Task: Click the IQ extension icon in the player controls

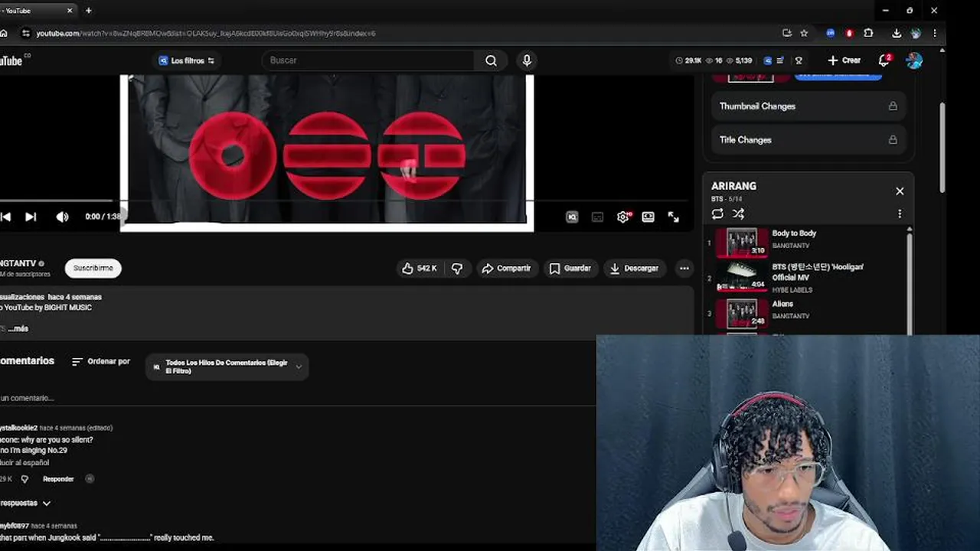Action: point(572,217)
